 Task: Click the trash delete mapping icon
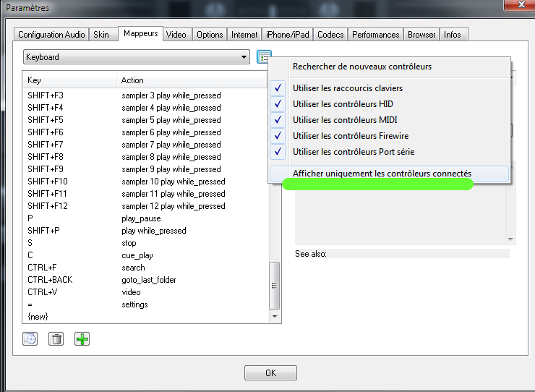click(56, 338)
